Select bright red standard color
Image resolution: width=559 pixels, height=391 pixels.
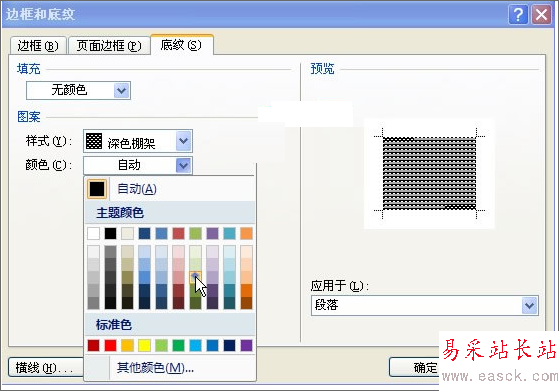(111, 345)
